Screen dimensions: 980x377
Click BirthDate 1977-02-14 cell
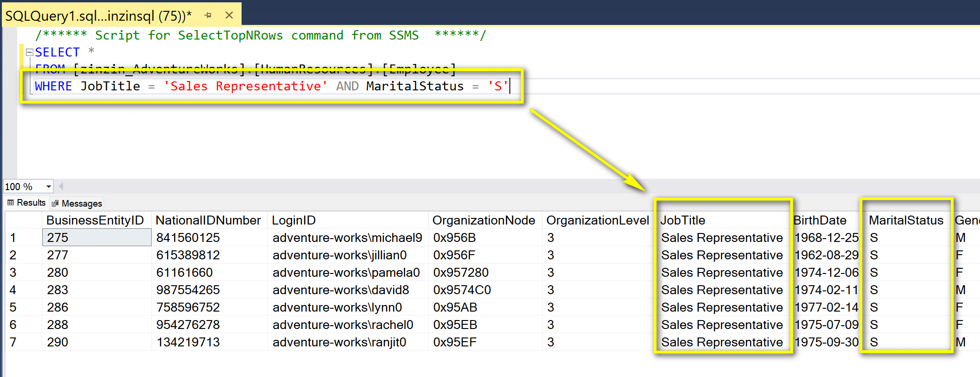pos(827,307)
